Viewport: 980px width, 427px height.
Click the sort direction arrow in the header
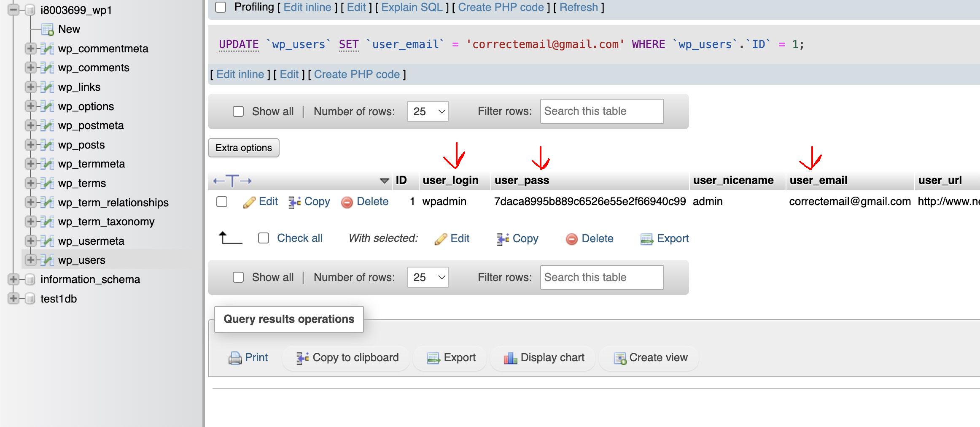(x=384, y=181)
